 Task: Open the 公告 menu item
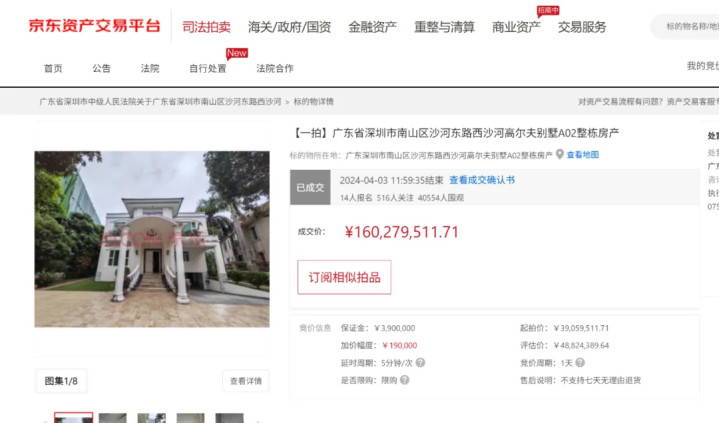pyautogui.click(x=101, y=68)
